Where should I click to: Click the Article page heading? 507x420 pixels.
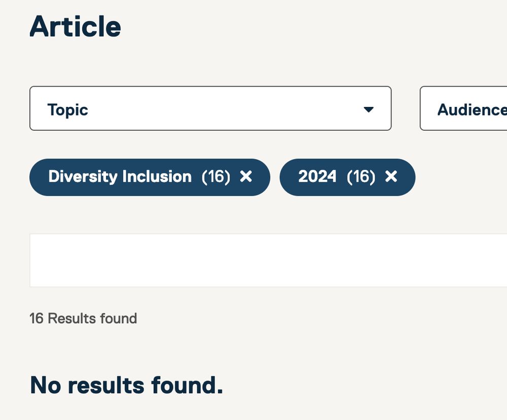[x=75, y=27]
